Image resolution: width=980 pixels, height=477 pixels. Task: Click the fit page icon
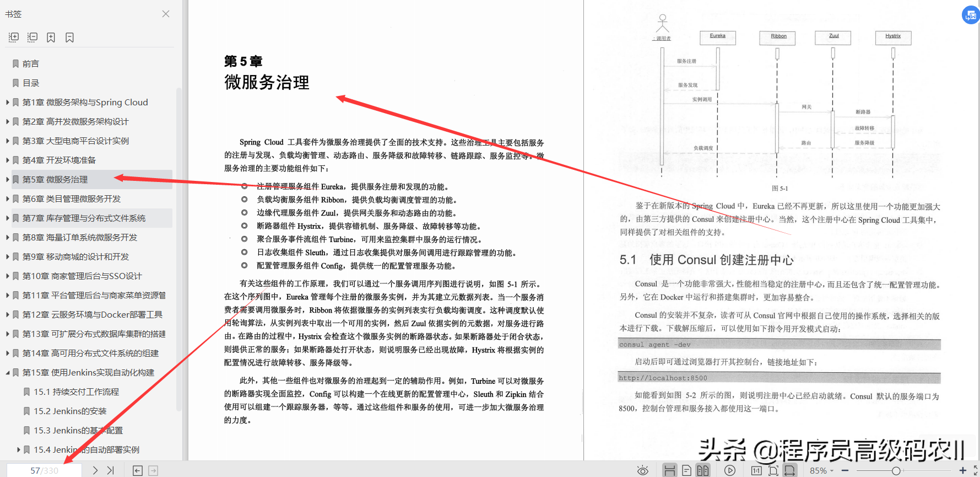tap(773, 470)
